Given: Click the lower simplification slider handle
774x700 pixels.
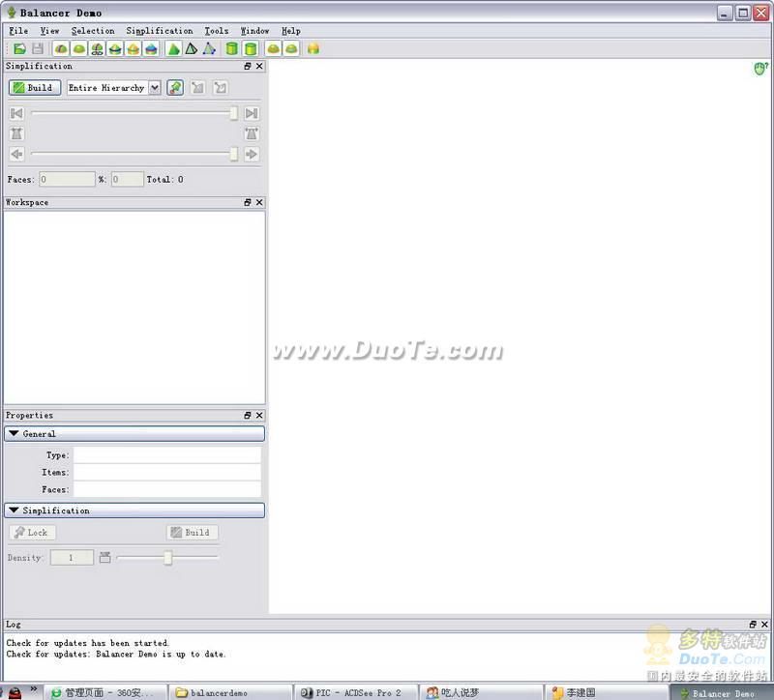Looking at the screenshot, I should pos(233,154).
